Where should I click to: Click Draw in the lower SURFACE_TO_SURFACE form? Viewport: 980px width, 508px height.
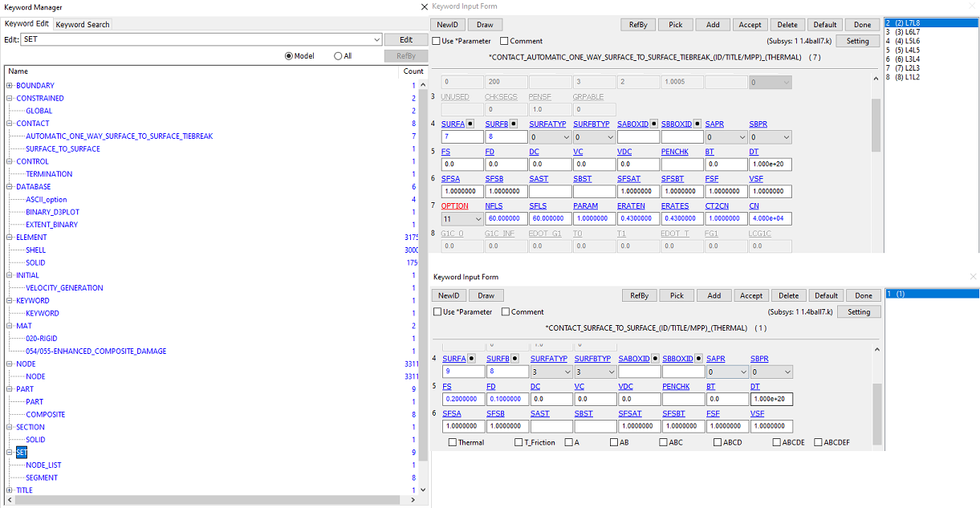pos(486,296)
